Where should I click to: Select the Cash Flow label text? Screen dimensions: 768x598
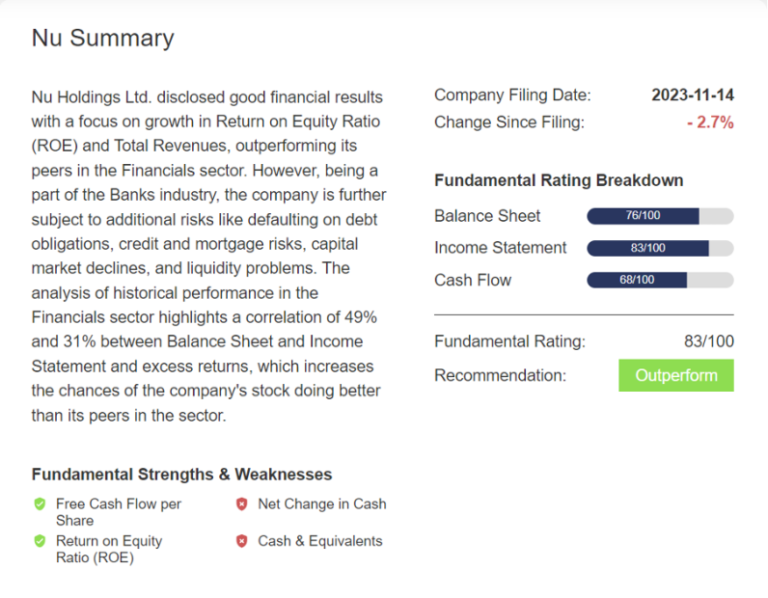coord(472,280)
